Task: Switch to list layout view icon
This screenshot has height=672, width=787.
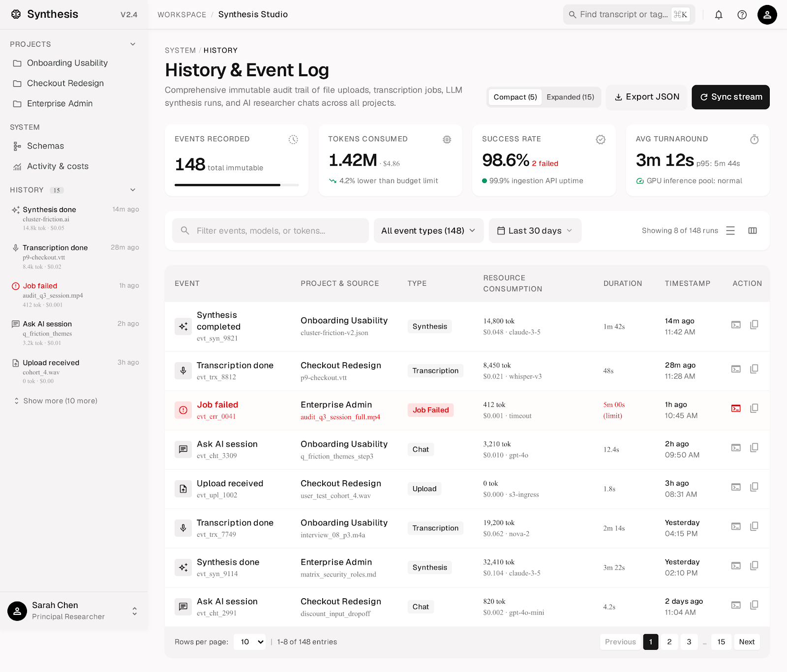Action: tap(730, 231)
